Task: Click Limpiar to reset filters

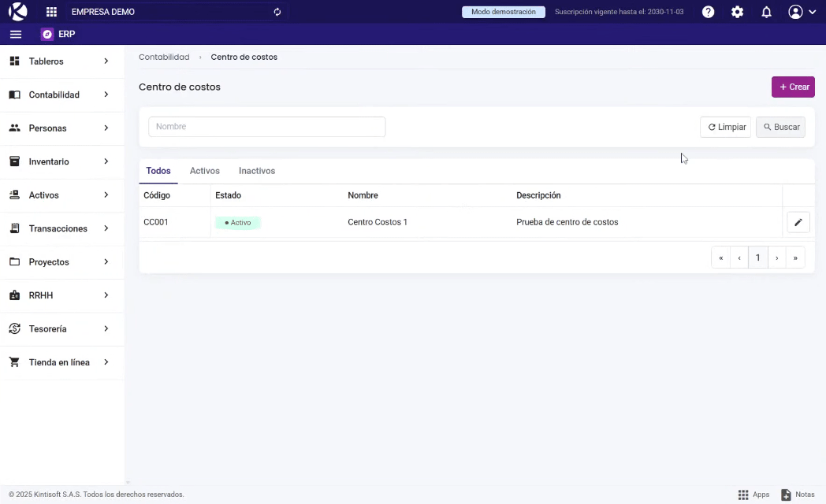Action: [725, 127]
